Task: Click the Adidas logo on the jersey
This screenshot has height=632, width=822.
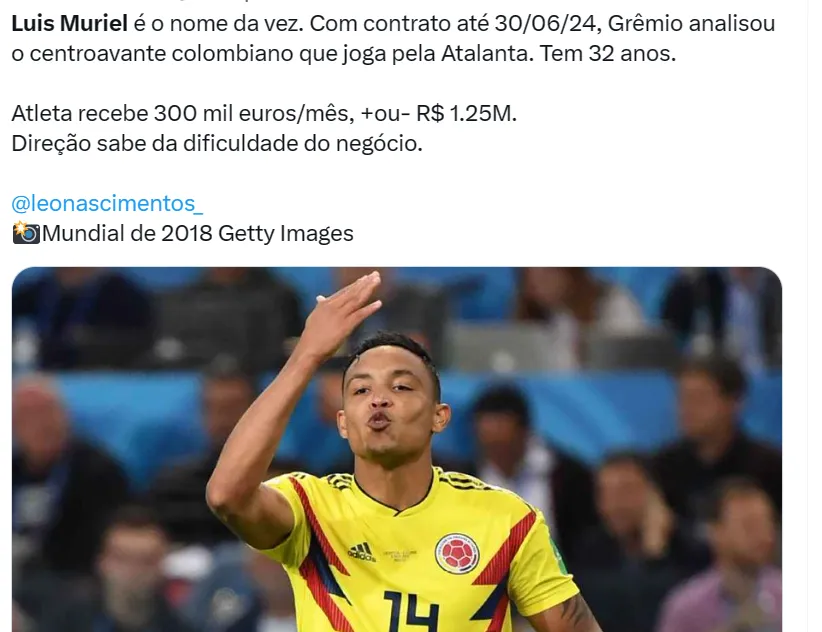Action: pos(361,552)
